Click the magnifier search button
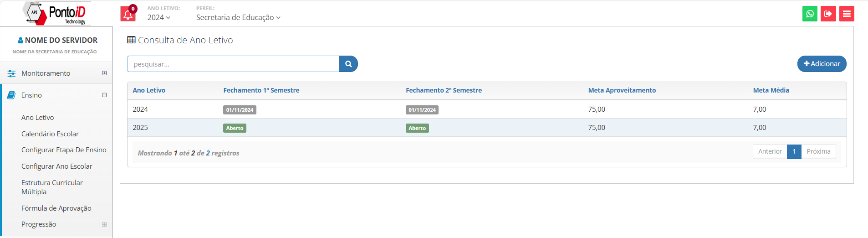Image resolution: width=868 pixels, height=238 pixels. [x=348, y=64]
